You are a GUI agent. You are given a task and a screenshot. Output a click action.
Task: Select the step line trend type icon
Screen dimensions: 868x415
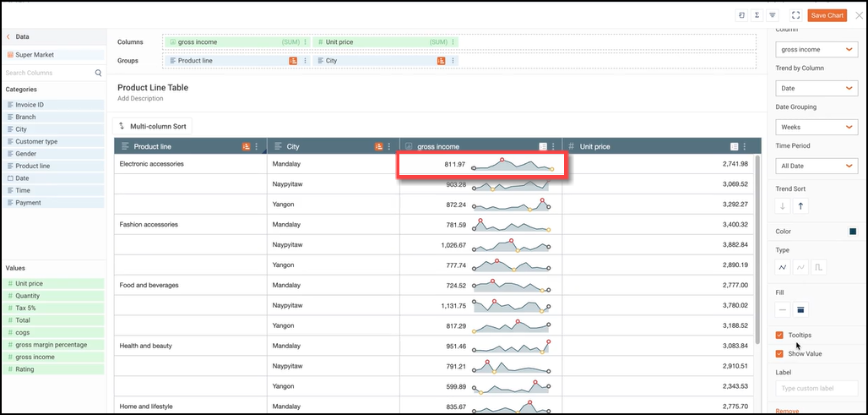click(819, 267)
